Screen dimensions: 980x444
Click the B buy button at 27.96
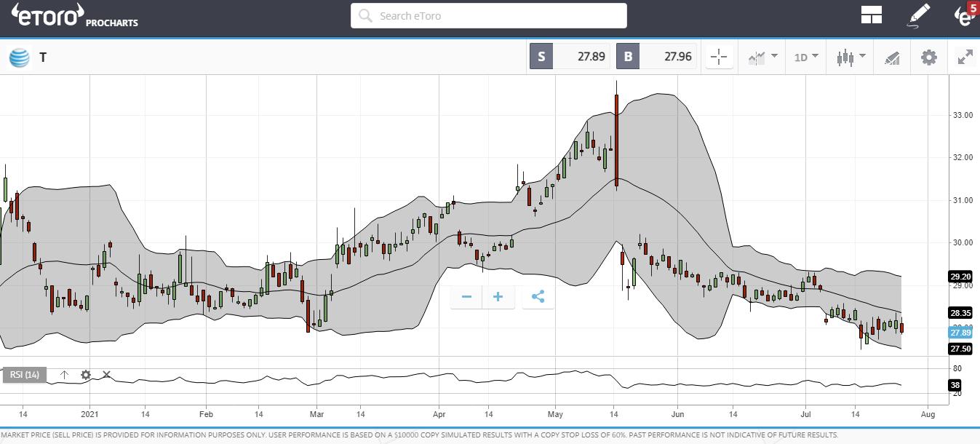[628, 57]
